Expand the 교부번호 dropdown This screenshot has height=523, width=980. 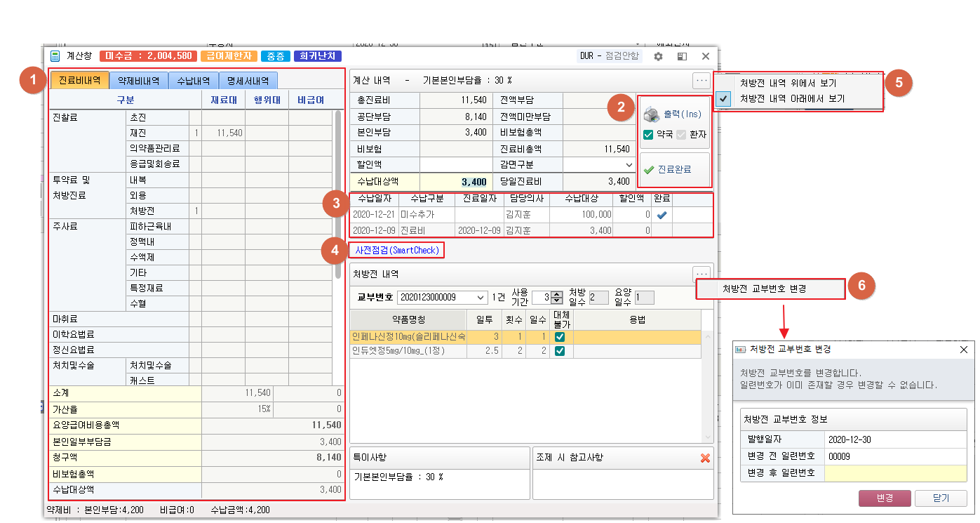click(481, 298)
